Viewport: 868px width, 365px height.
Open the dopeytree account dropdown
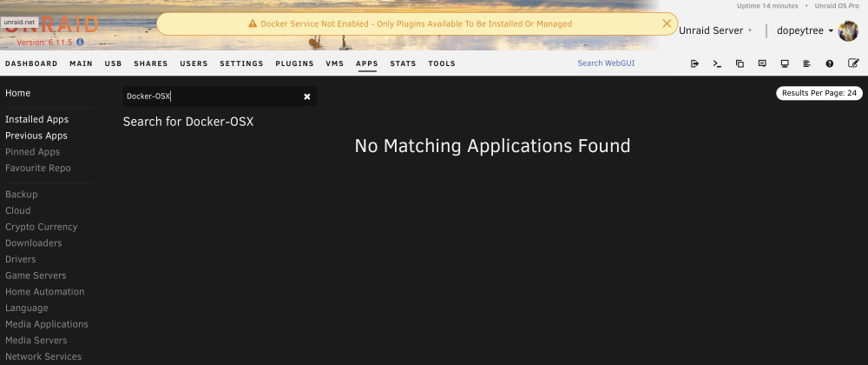(x=805, y=31)
